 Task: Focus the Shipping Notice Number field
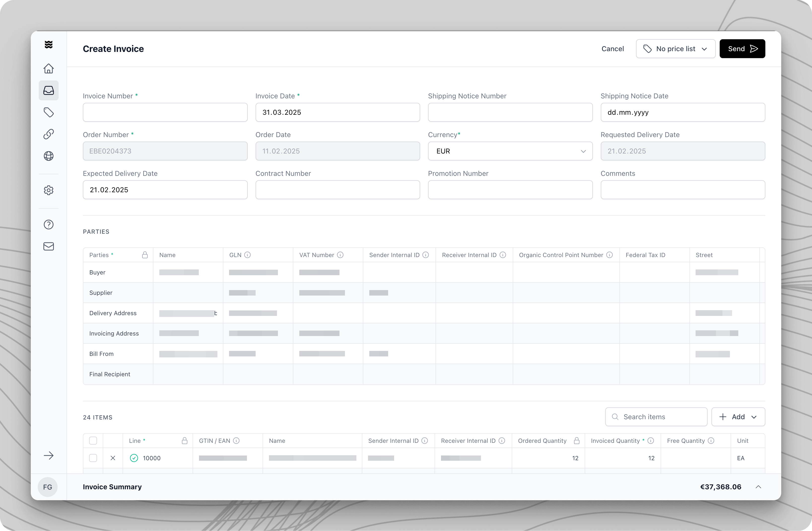coord(510,112)
